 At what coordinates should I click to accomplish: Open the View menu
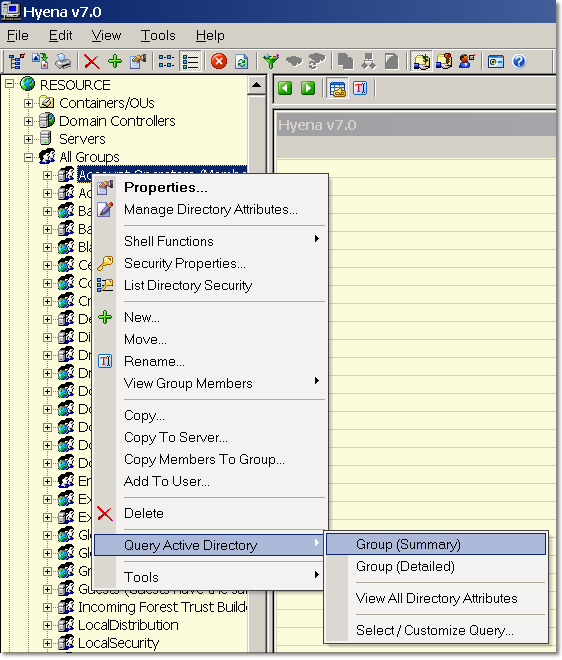tap(106, 35)
